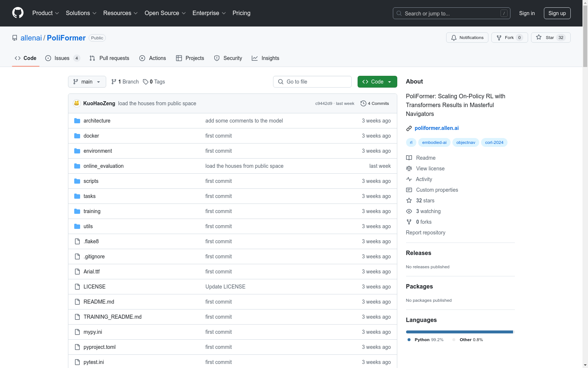Image resolution: width=588 pixels, height=368 pixels.
Task: Expand the Solutions menu
Action: (x=81, y=13)
